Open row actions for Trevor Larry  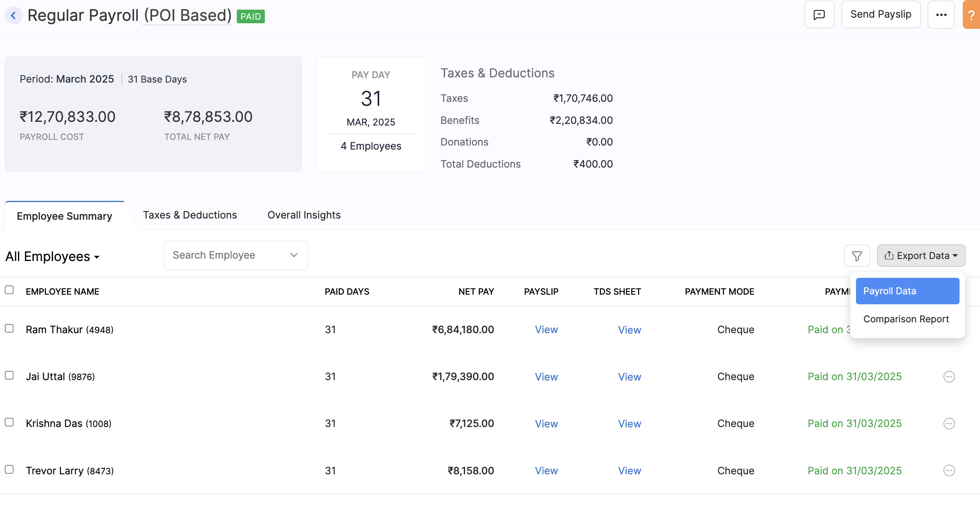click(x=949, y=470)
